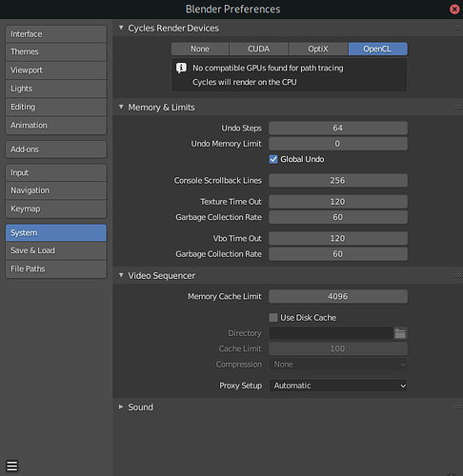Switch to the Lights tab
Image resolution: width=463 pixels, height=476 pixels.
(56, 89)
